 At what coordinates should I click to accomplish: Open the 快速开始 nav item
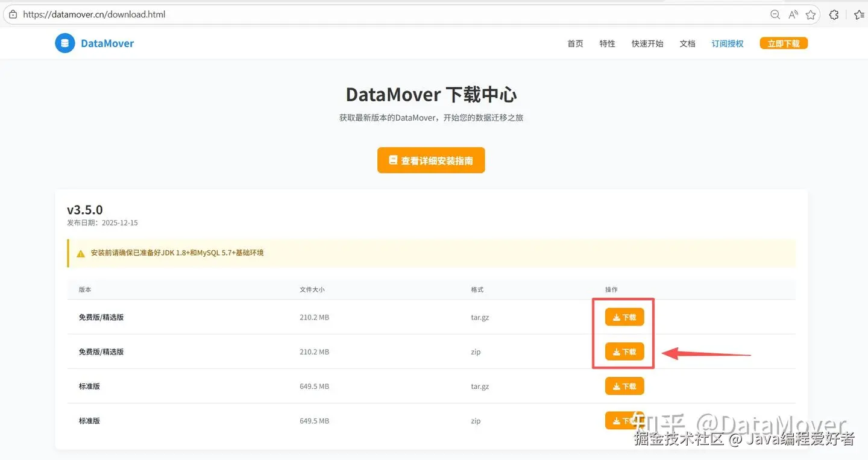click(x=647, y=43)
